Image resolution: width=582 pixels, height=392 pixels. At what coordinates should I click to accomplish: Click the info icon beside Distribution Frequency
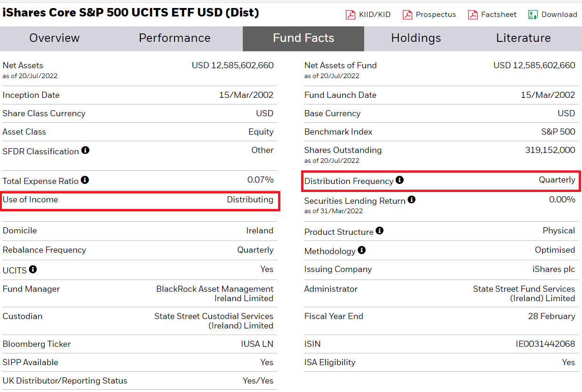pos(399,180)
